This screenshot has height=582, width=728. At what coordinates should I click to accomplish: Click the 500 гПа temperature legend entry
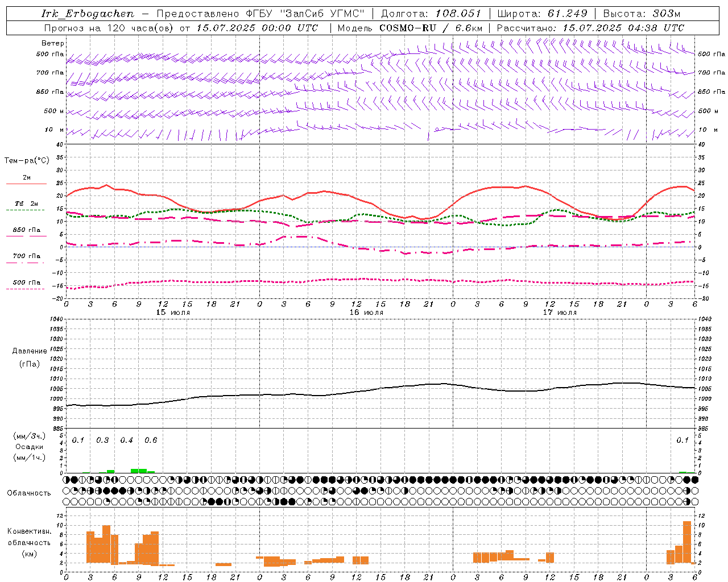coord(26,282)
